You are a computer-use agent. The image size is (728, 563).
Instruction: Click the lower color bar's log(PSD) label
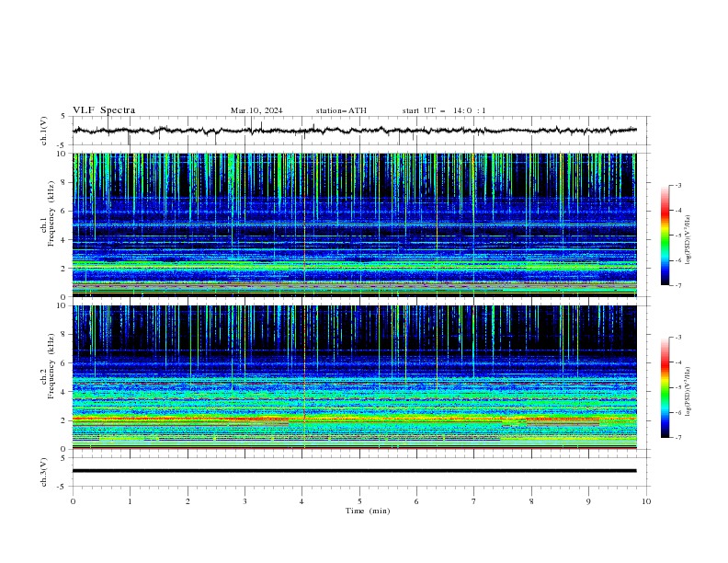tap(688, 392)
